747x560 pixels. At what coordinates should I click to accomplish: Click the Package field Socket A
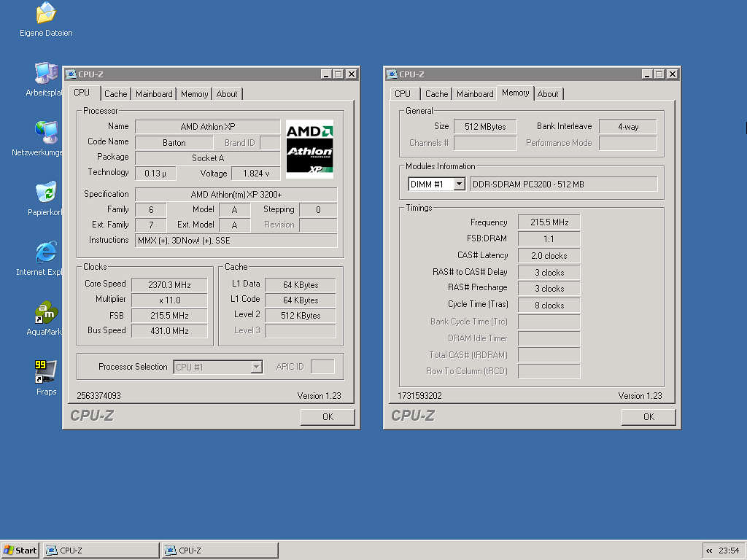tap(208, 158)
